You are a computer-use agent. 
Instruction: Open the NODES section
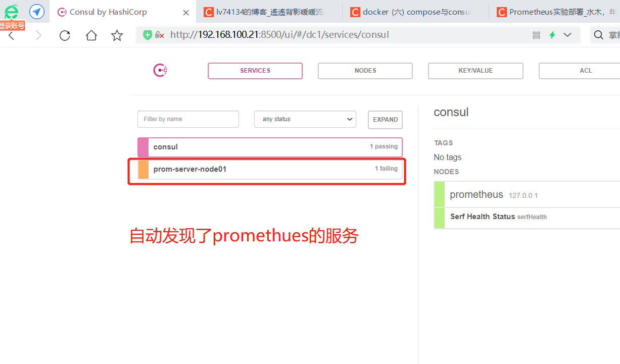(365, 71)
